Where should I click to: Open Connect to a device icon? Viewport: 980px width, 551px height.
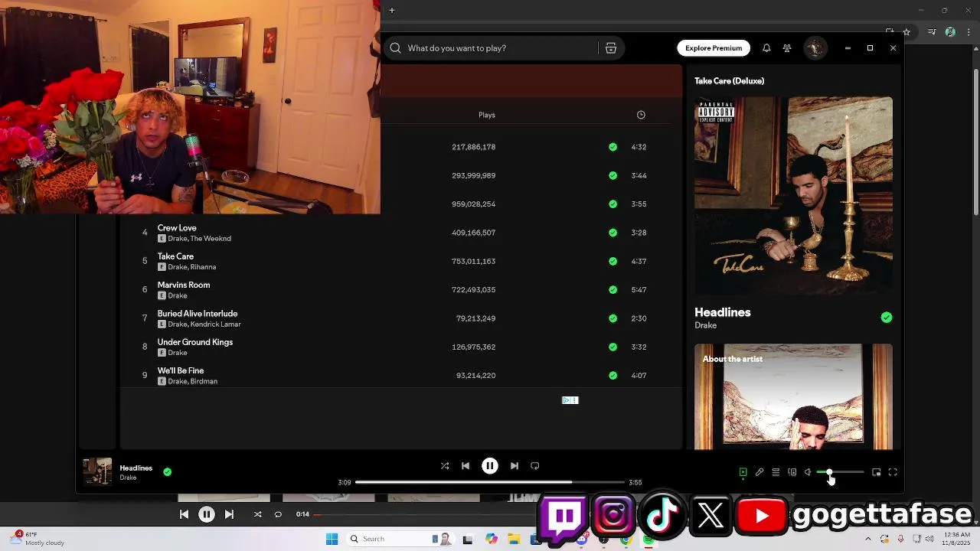coord(792,472)
